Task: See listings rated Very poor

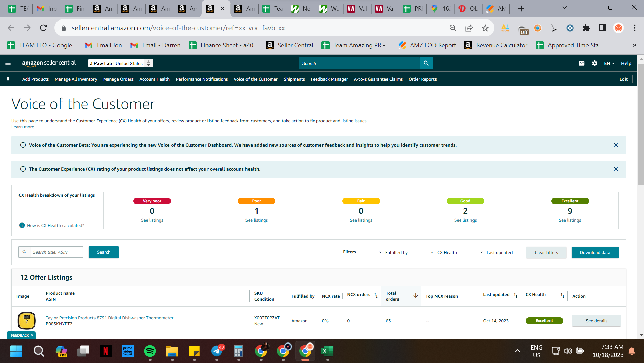Action: [x=152, y=220]
